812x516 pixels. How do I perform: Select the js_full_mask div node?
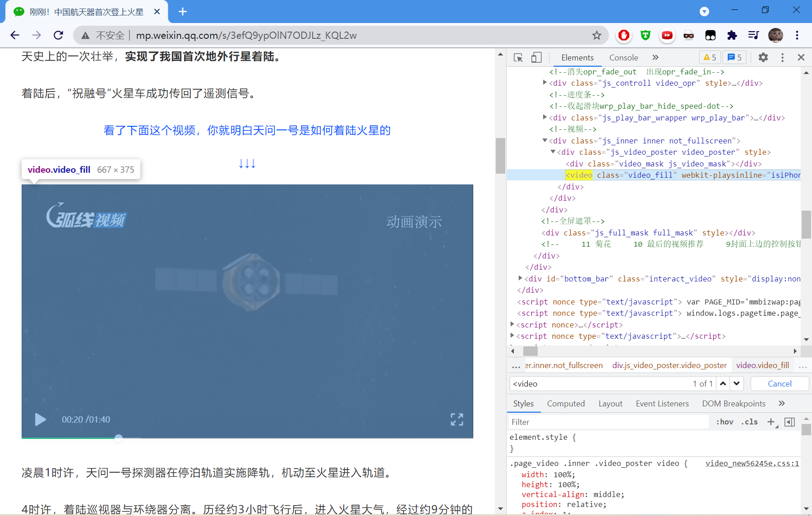(x=648, y=233)
